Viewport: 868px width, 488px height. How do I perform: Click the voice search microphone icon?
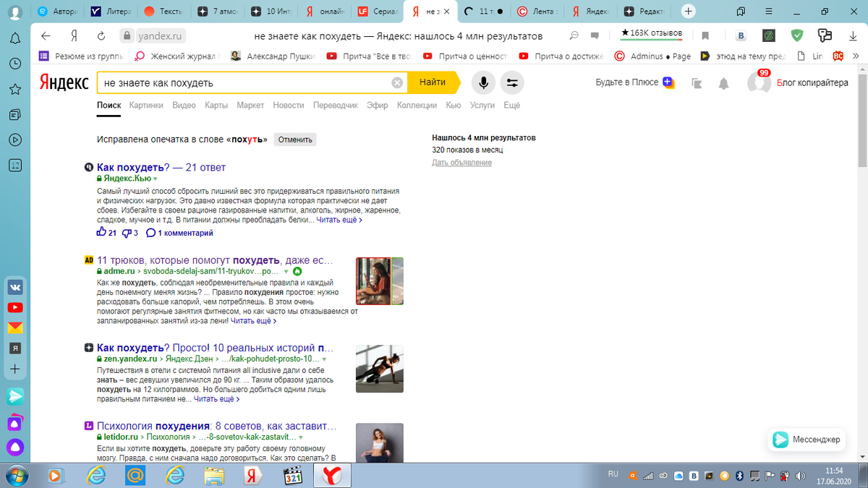point(483,82)
